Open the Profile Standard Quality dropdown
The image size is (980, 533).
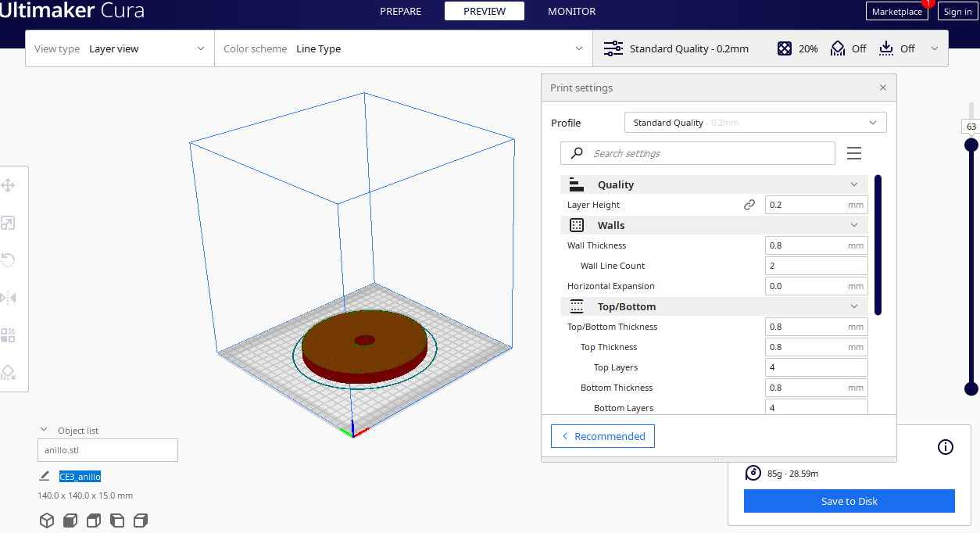pos(756,123)
